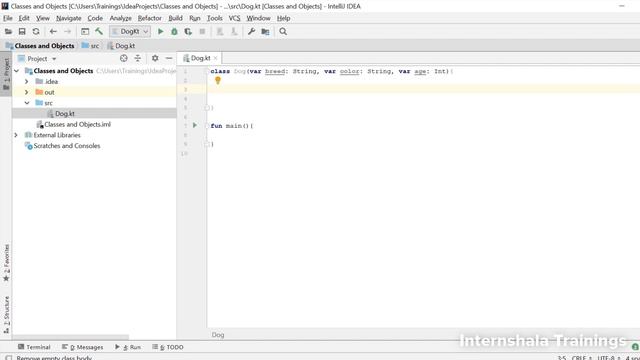This screenshot has width=640, height=360.
Task: Open the Code menu
Action: point(95,18)
